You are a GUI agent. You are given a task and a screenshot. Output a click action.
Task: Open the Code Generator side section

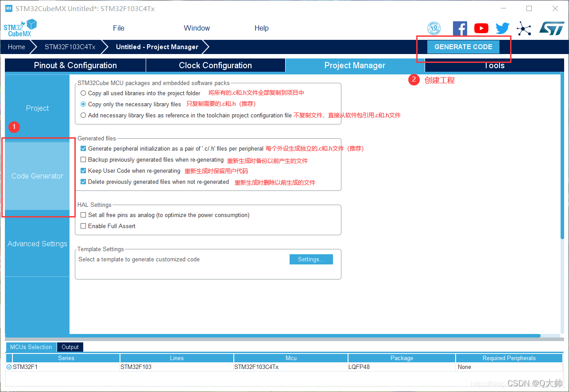pos(37,176)
